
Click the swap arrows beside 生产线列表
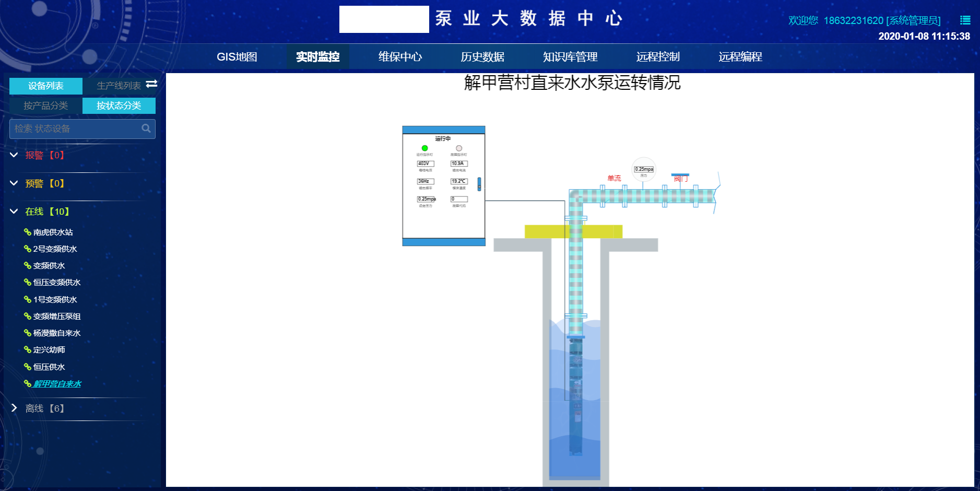[152, 84]
